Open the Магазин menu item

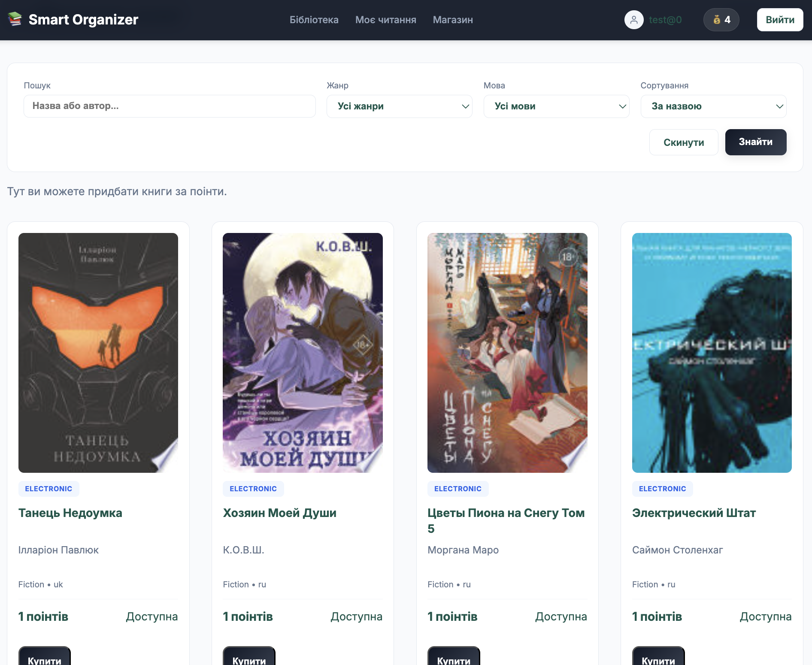pos(453,20)
